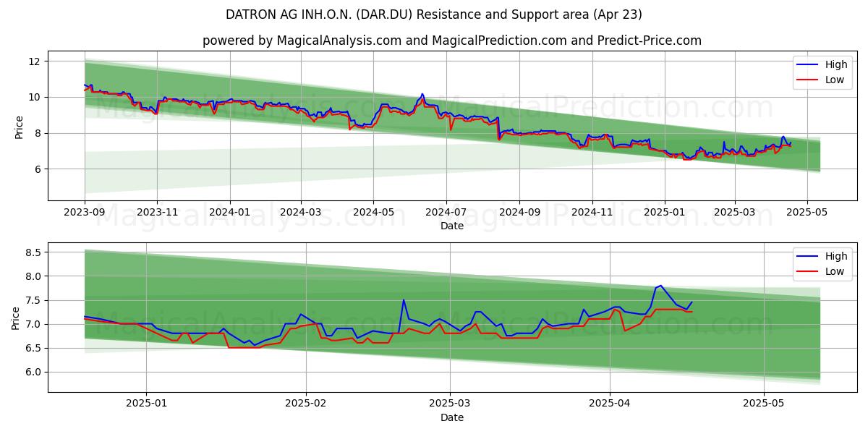The image size is (868, 434).
Task: Click the bottom chart 'Price' axis label
Action: pyautogui.click(x=16, y=318)
